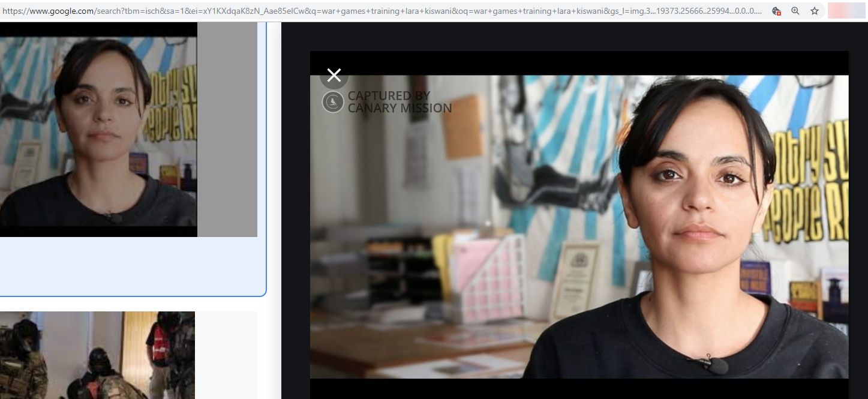Select the small portrait thumbnail on the left
This screenshot has height=399, width=868.
click(98, 129)
